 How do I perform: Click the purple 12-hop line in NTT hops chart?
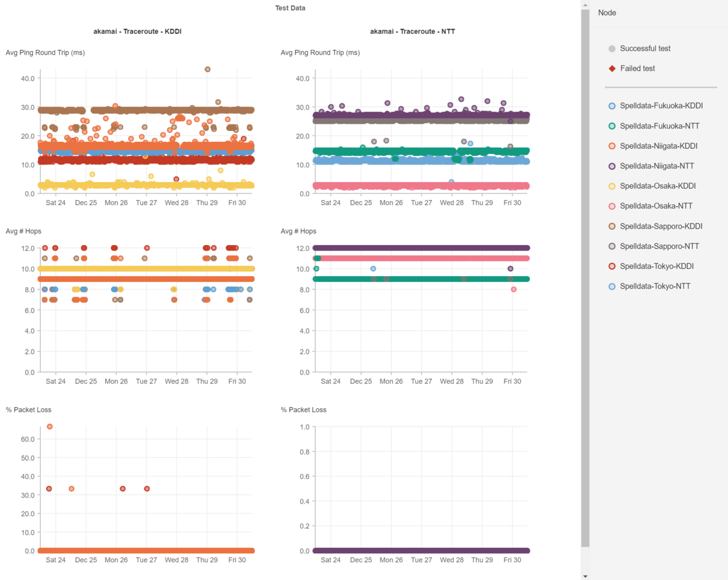421,248
